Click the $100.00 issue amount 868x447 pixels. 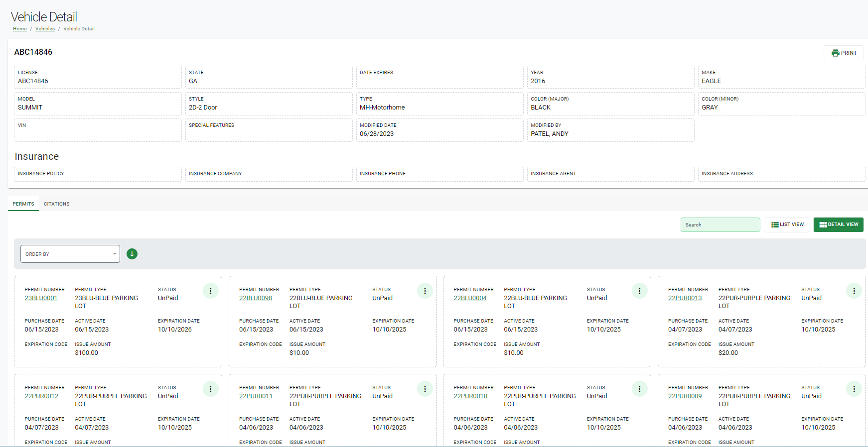86,353
